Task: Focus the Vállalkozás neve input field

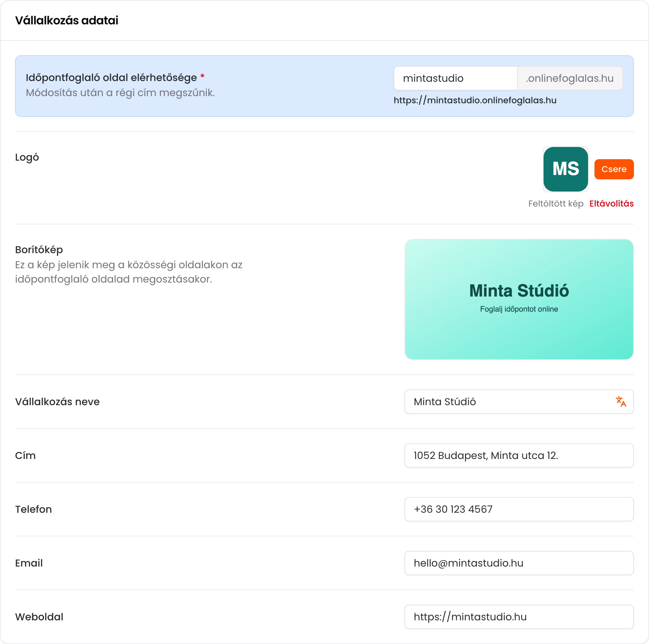Action: [519, 402]
